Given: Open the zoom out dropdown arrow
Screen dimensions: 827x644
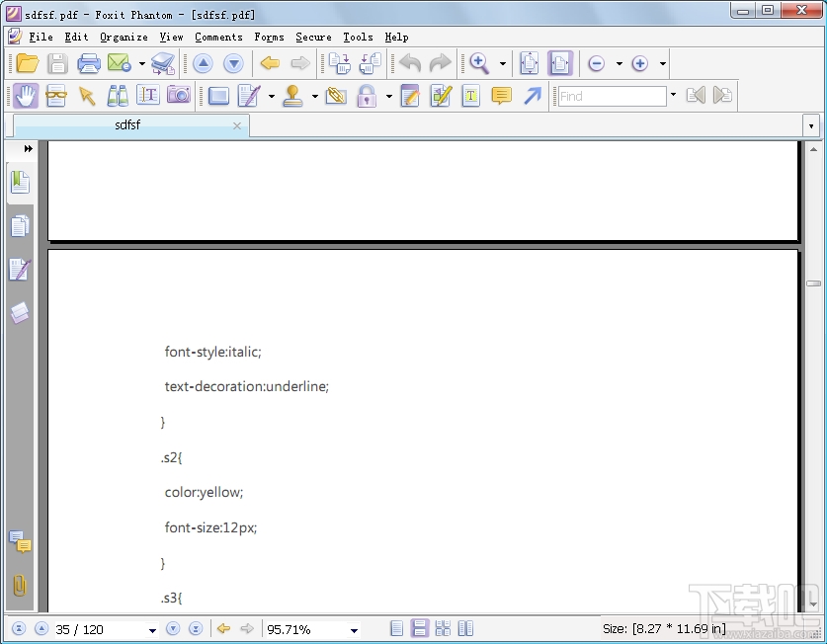Looking at the screenshot, I should (x=620, y=64).
